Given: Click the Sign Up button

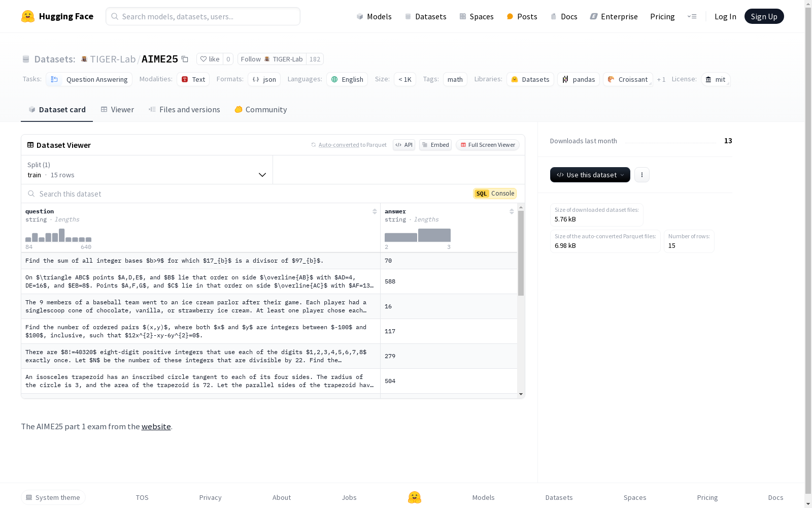Looking at the screenshot, I should coord(764,16).
